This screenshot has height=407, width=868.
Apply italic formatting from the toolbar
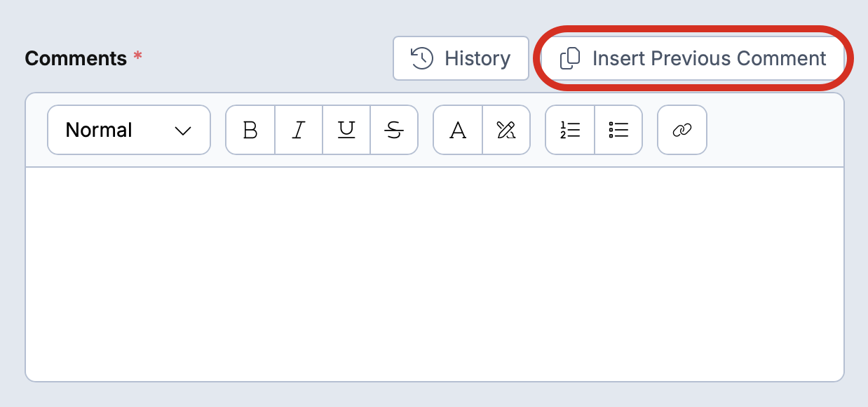[299, 130]
